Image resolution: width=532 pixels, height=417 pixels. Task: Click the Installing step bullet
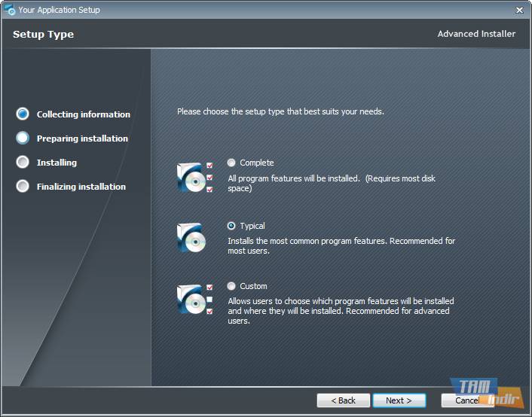23,163
